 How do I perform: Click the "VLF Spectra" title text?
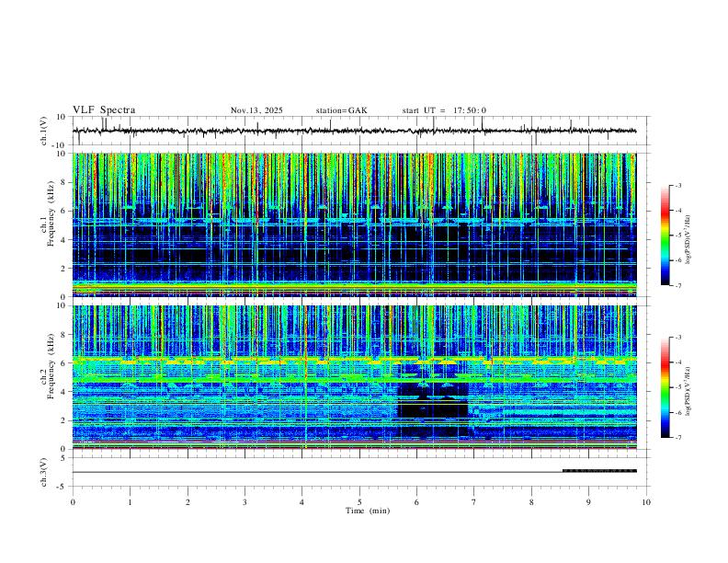[x=104, y=110]
